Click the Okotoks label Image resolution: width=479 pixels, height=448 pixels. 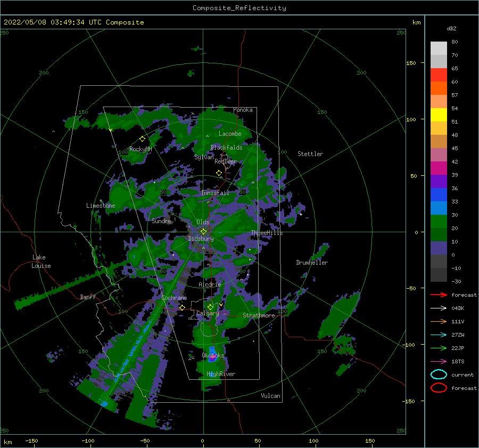[213, 355]
